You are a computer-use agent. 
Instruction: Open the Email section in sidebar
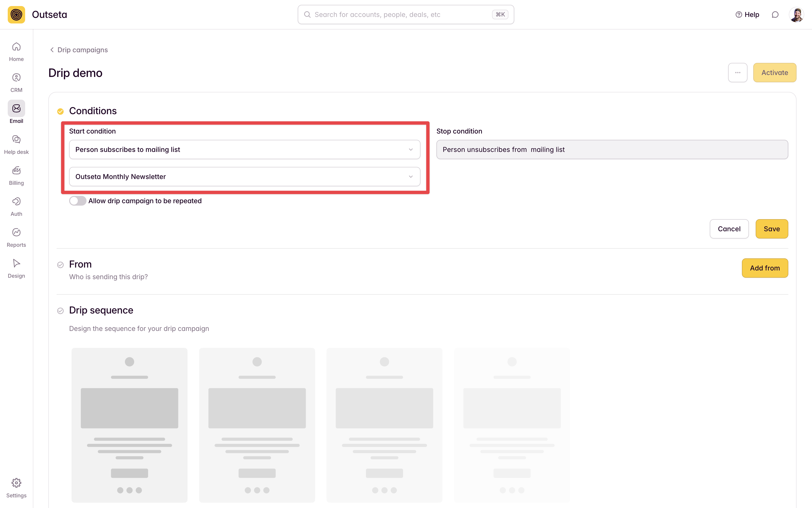[16, 112]
